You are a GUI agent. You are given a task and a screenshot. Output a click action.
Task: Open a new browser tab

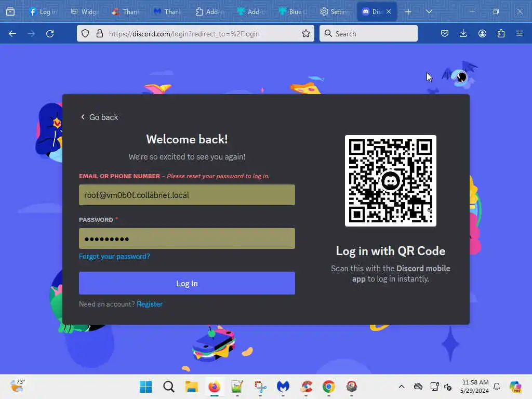click(x=408, y=12)
